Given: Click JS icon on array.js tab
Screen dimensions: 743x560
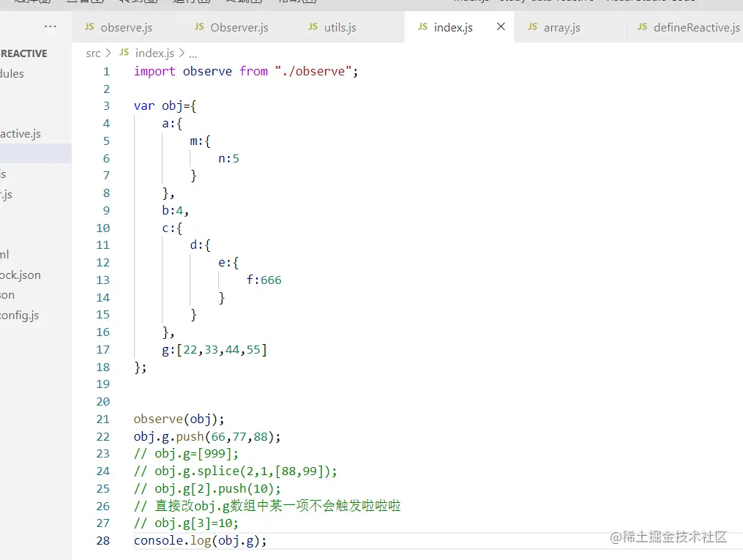Looking at the screenshot, I should point(533,27).
